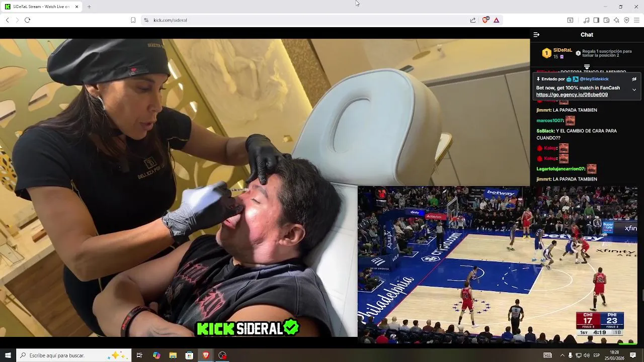
Task: Click emote in marcos1007's message
Action: pyautogui.click(x=570, y=121)
